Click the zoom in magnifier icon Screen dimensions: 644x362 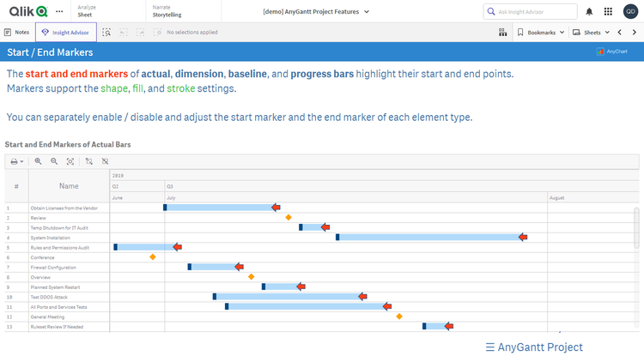38,161
